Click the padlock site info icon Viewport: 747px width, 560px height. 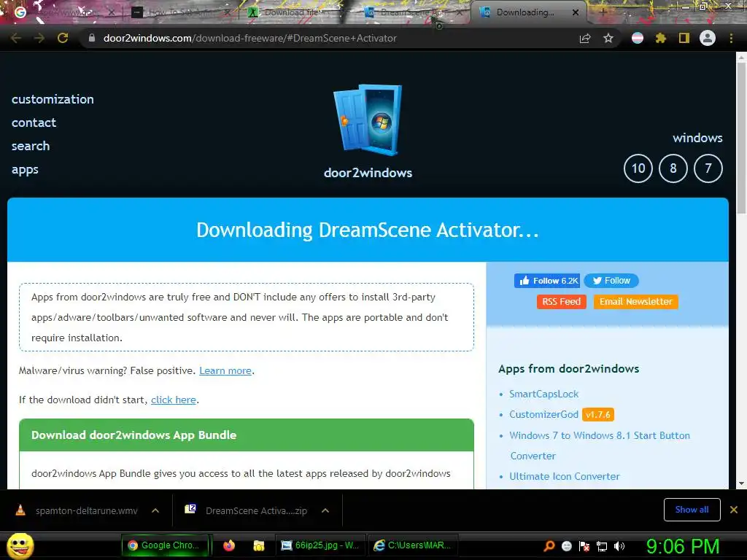pyautogui.click(x=91, y=38)
